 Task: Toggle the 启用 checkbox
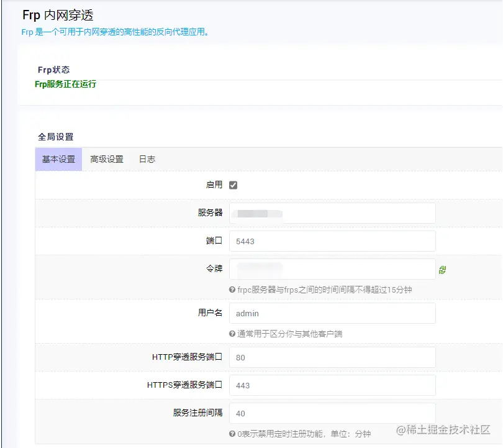click(233, 185)
